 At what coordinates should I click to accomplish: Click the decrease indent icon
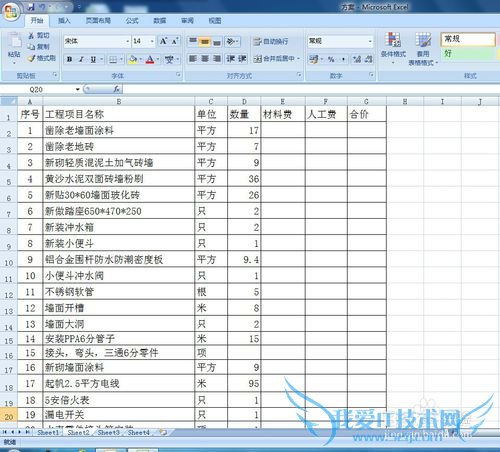tap(231, 59)
